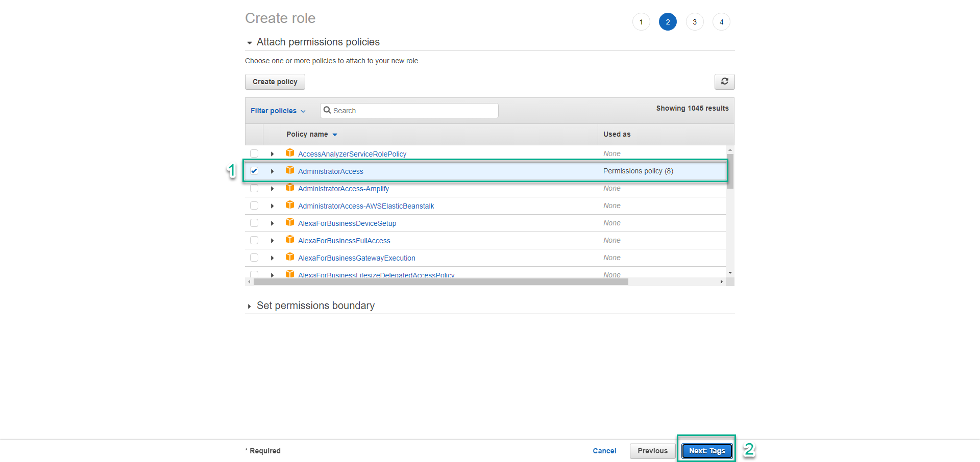The width and height of the screenshot is (980, 462).
Task: Expand the Set permissions boundary section
Action: [249, 306]
